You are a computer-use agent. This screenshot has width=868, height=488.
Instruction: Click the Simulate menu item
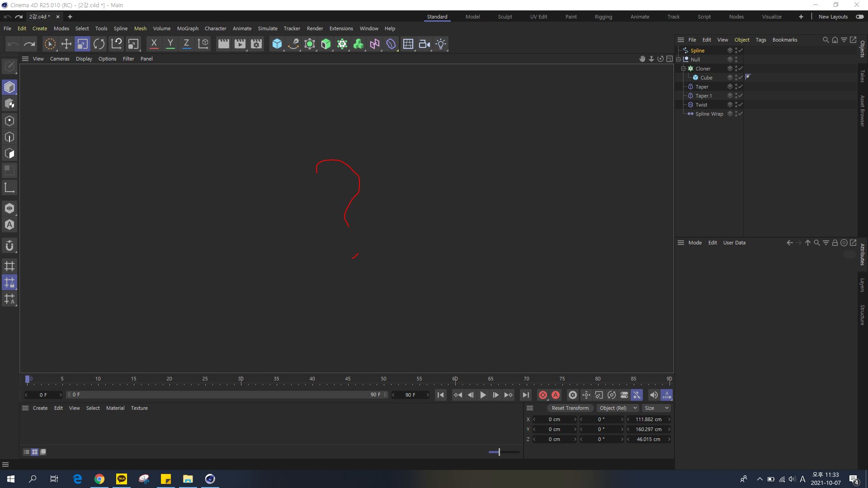(x=268, y=28)
